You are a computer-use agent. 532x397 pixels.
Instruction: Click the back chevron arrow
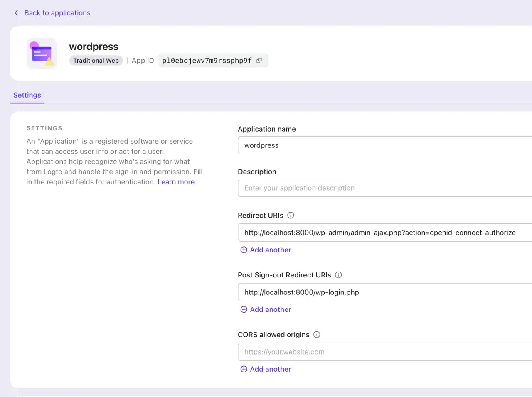click(x=16, y=12)
